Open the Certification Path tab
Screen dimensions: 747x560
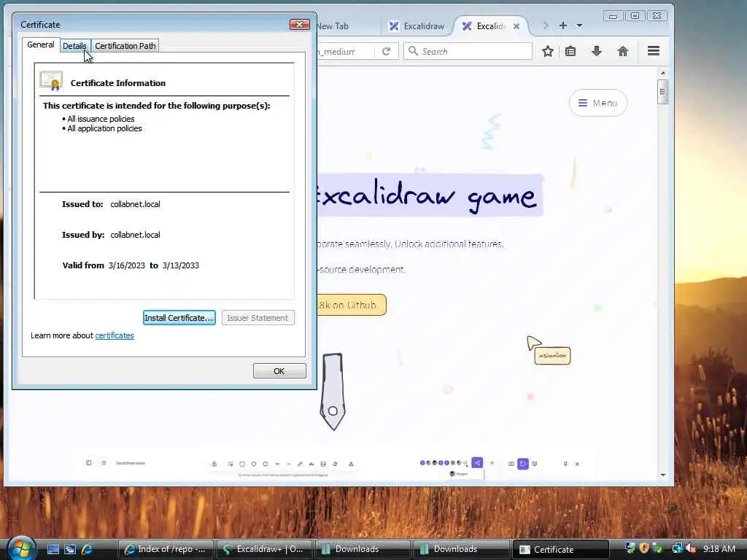tap(125, 46)
